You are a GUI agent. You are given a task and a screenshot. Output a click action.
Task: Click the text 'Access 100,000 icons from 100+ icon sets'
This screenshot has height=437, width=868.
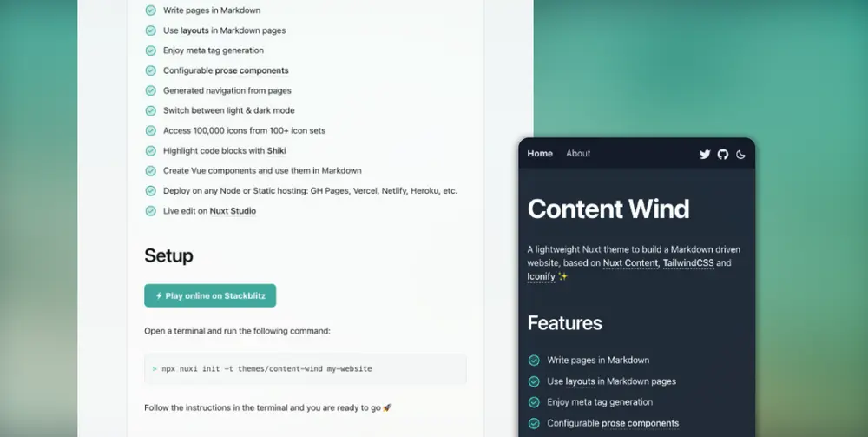click(x=244, y=130)
